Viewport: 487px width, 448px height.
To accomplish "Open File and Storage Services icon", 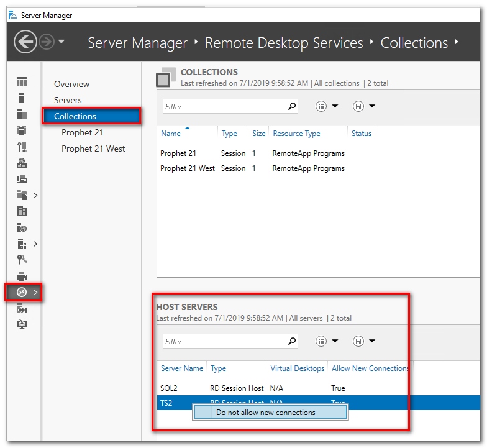I will tap(22, 195).
